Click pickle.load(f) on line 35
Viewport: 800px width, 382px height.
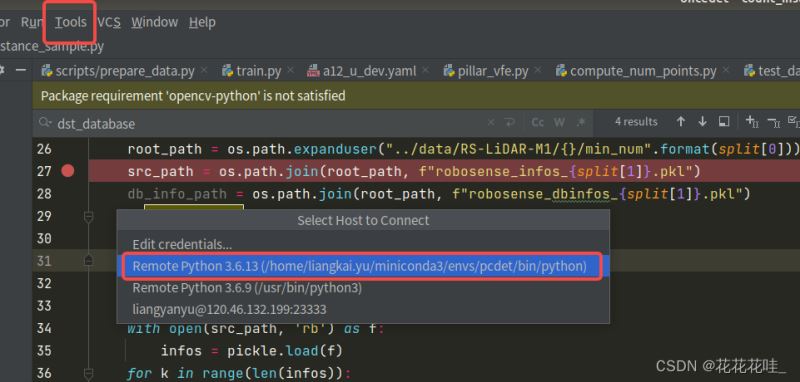click(x=285, y=351)
